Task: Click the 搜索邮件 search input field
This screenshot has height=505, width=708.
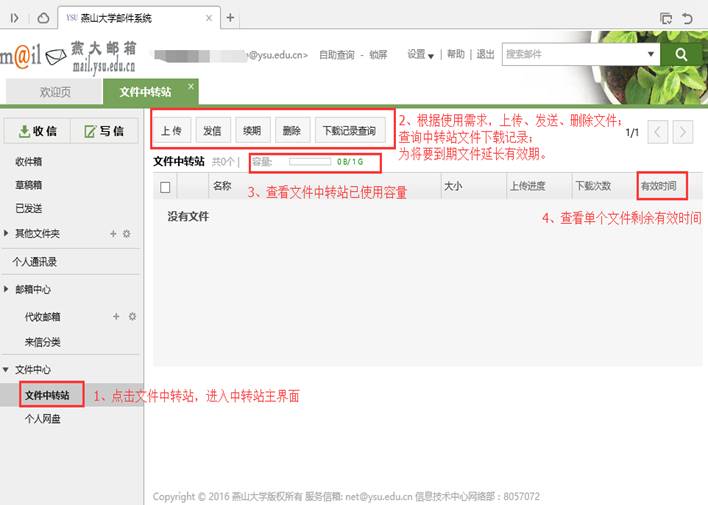Action: 575,55
